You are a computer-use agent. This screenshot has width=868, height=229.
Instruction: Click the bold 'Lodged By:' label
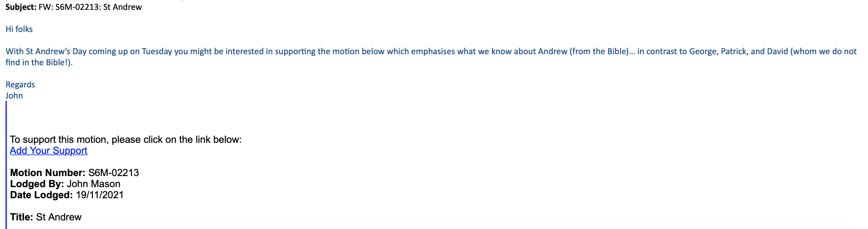pyautogui.click(x=37, y=184)
